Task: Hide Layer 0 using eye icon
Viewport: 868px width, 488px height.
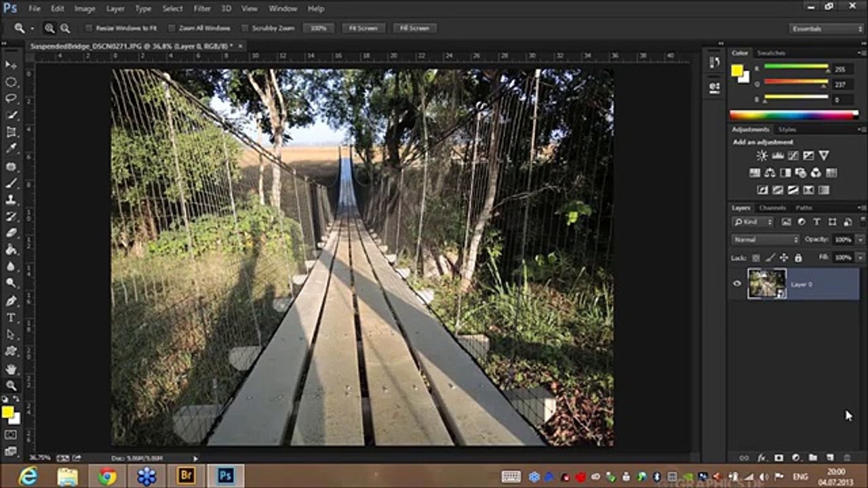Action: (737, 284)
